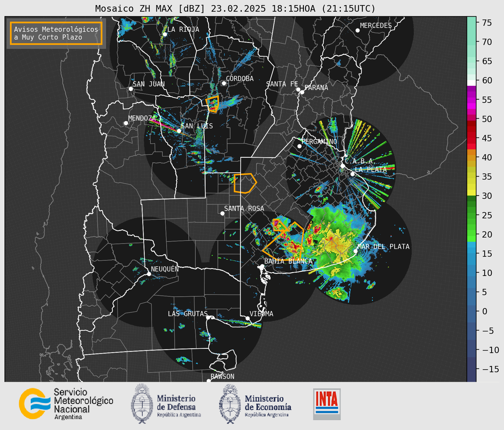
Task: Click the 40 dBZ tick label
Action: click(487, 157)
